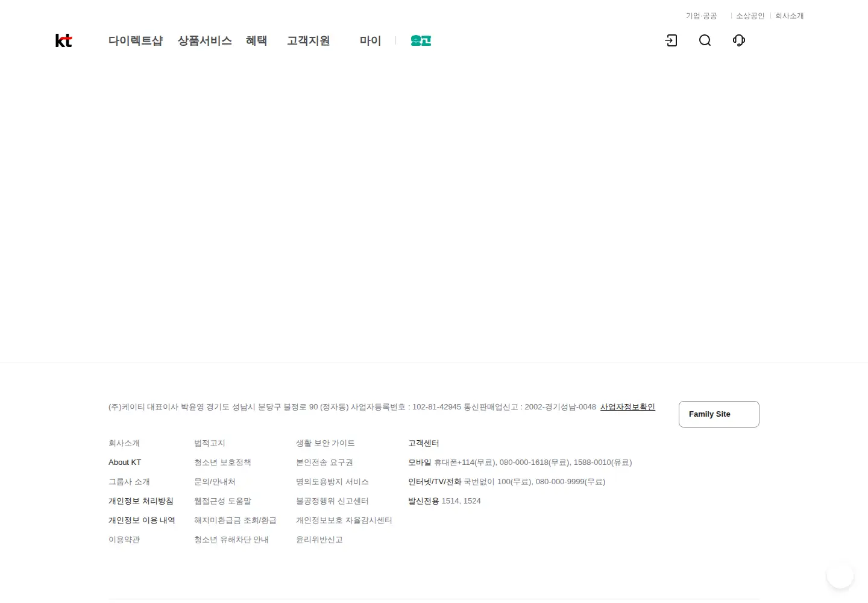
Task: Open 개인정보 이용 내역 link
Action: click(142, 520)
